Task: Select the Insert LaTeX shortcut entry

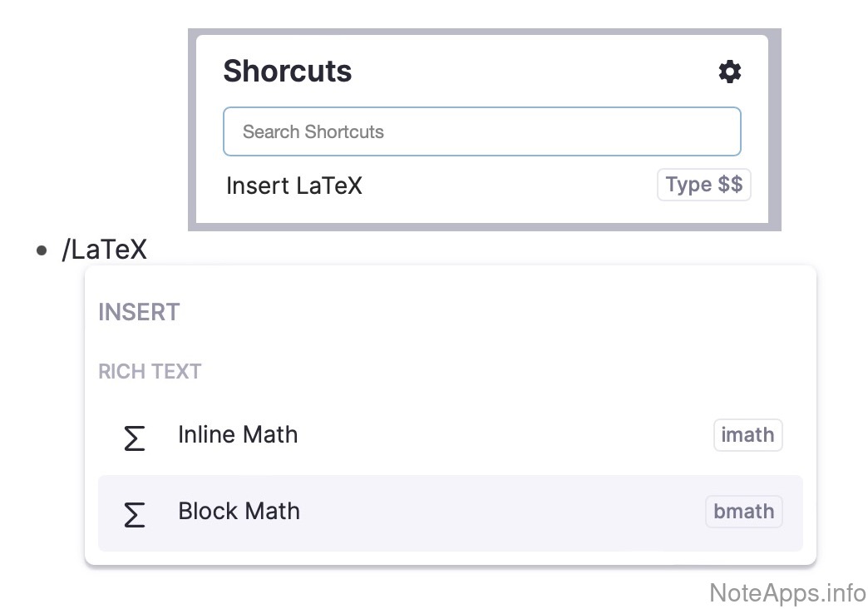Action: 294,185
